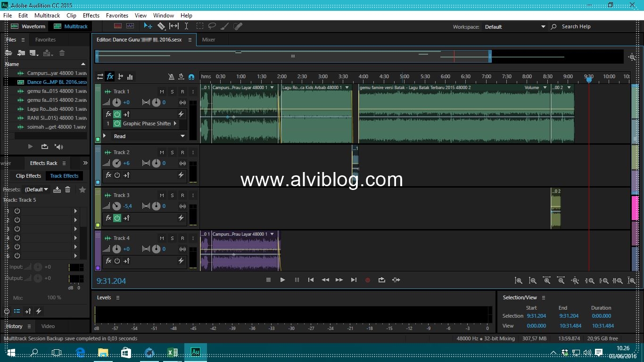Toggle Monitor Input on Track 4
Image resolution: width=644 pixels, height=362 pixels.
[x=193, y=238]
